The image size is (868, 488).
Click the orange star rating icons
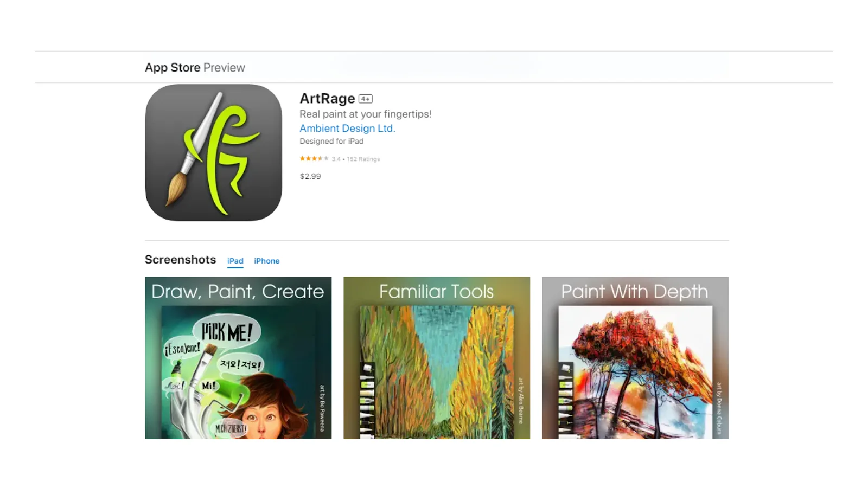pyautogui.click(x=314, y=159)
